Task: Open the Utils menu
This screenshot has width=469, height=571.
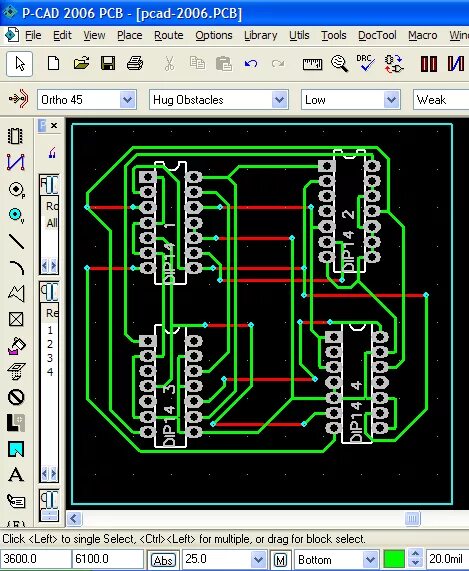Action: pyautogui.click(x=299, y=35)
